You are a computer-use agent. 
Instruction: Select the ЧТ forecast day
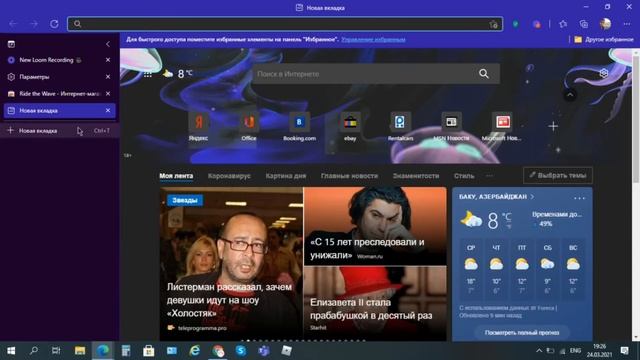pos(496,269)
